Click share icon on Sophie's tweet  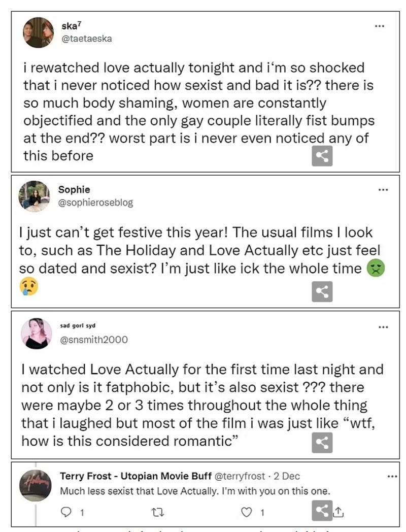pyautogui.click(x=322, y=291)
